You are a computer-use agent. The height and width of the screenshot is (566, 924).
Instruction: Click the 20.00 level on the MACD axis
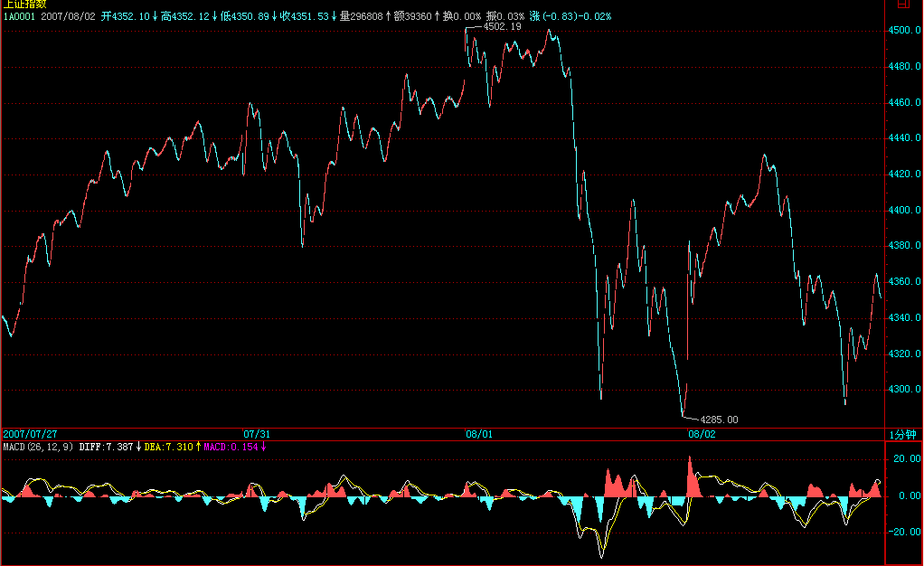(908, 459)
